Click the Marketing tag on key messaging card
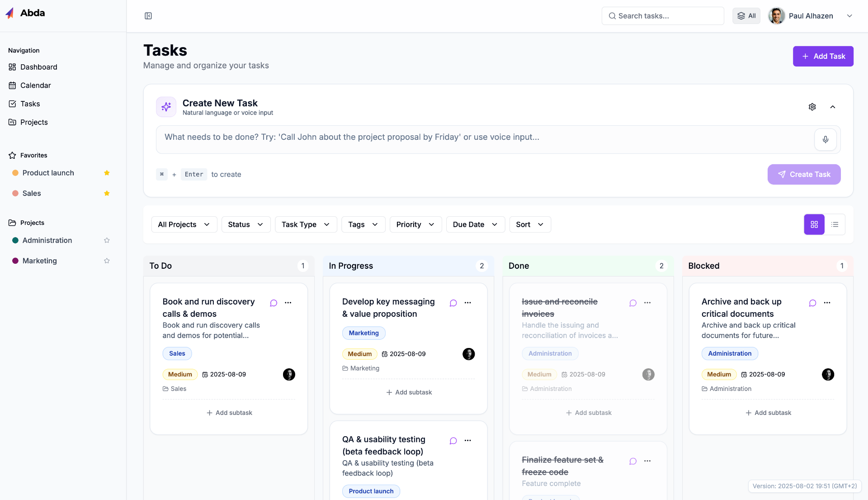 [363, 333]
